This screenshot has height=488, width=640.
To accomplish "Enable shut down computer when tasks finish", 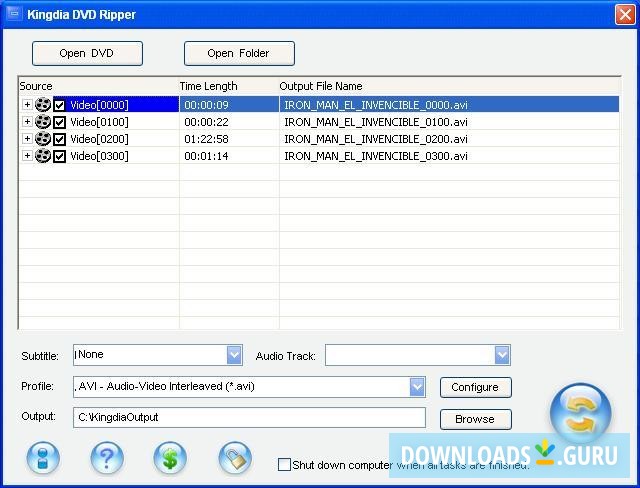I will (x=284, y=464).
